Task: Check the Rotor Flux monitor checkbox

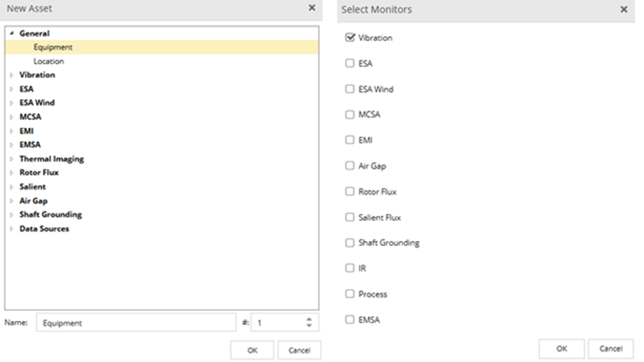Action: pyautogui.click(x=350, y=192)
